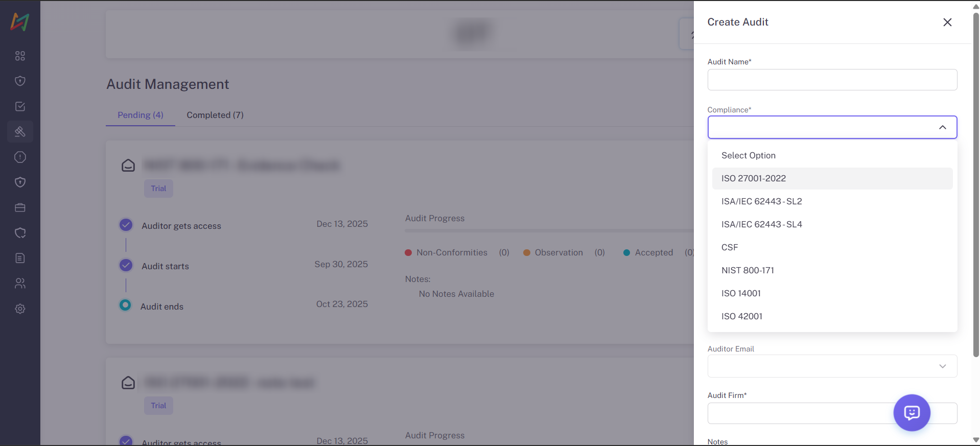Open the users icon in left sidebar
980x446 pixels.
pos(20,284)
